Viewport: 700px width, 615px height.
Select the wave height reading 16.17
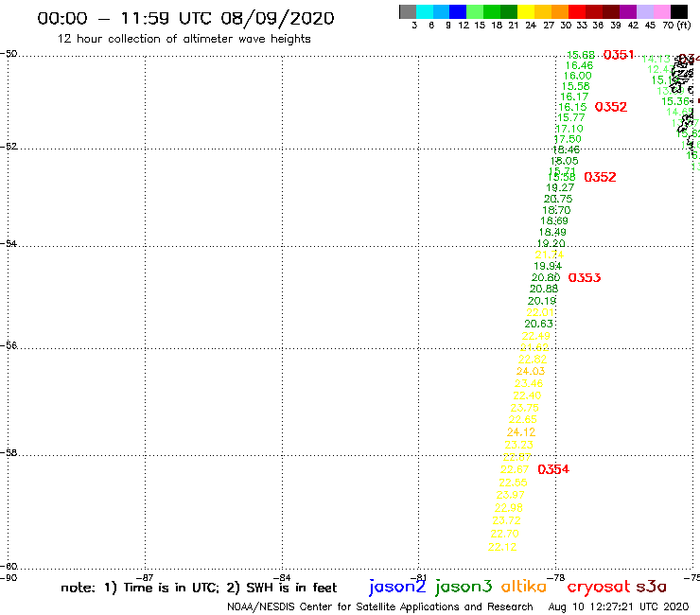tap(574, 97)
